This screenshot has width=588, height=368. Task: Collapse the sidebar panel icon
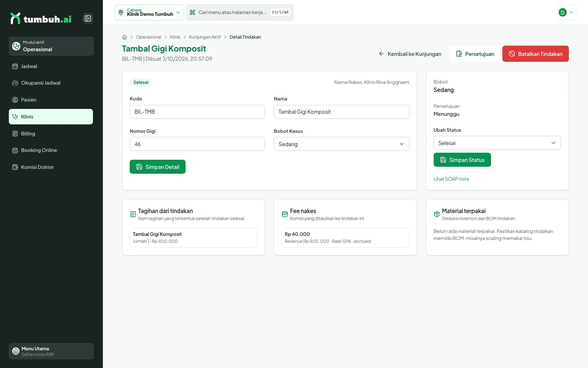(88, 18)
